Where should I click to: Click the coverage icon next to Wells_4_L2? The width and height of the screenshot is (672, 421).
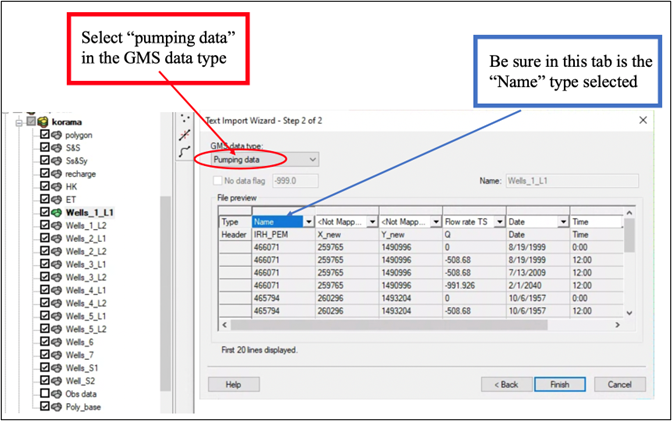(57, 303)
